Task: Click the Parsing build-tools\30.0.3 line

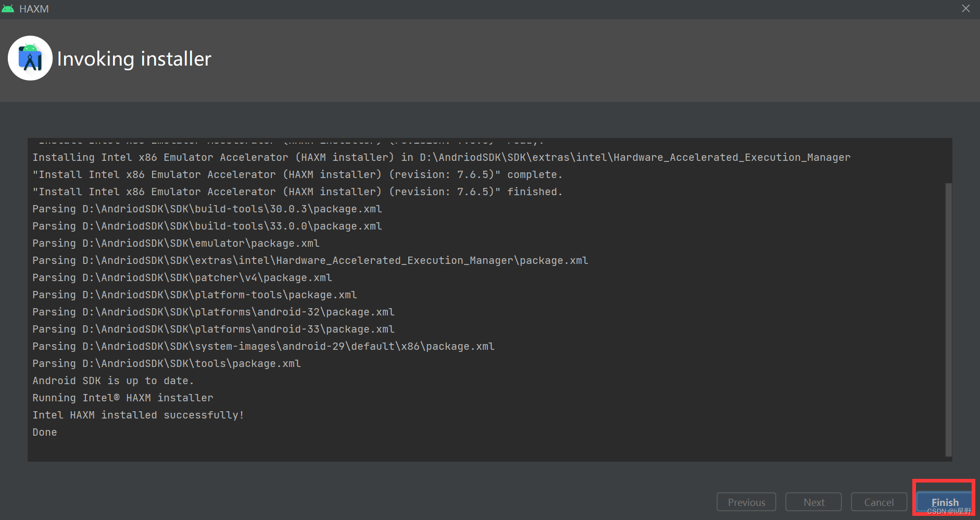Action: (x=207, y=209)
